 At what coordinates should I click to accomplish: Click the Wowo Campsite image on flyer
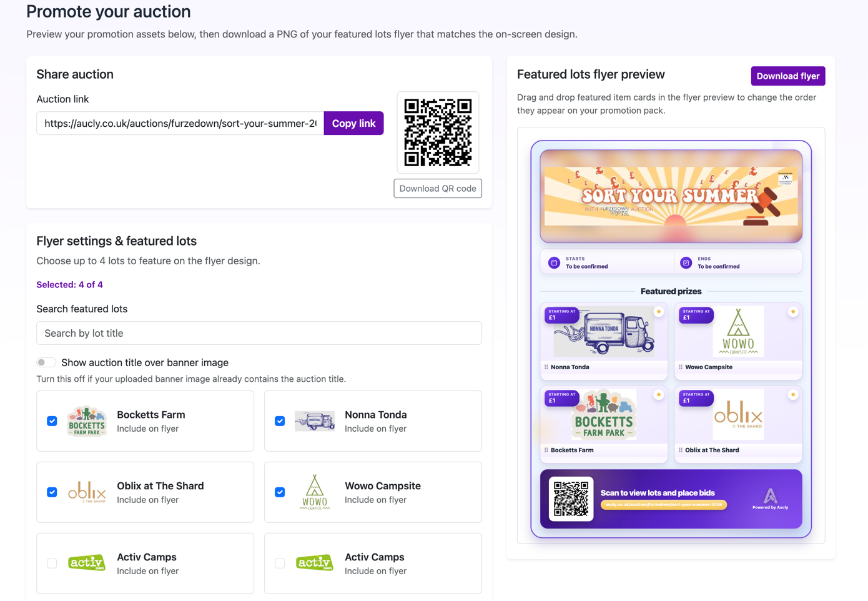tap(739, 332)
